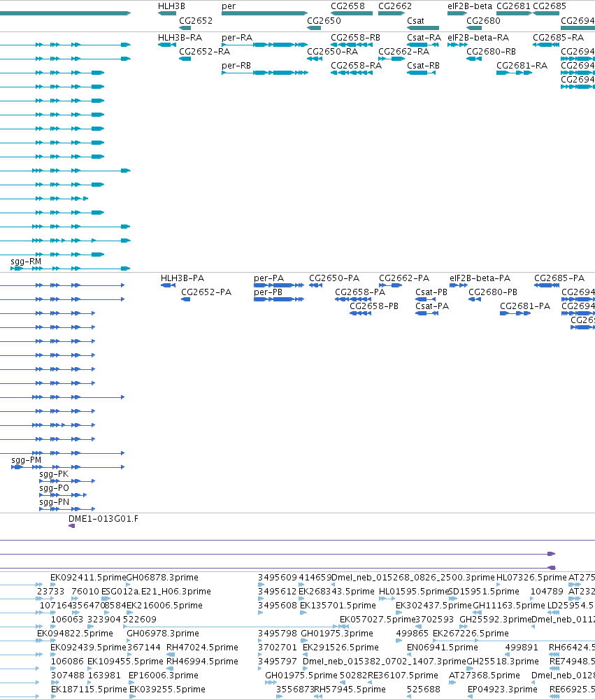The width and height of the screenshot is (595, 700).
Task: Open protein Csat-PB
Action: click(x=431, y=292)
